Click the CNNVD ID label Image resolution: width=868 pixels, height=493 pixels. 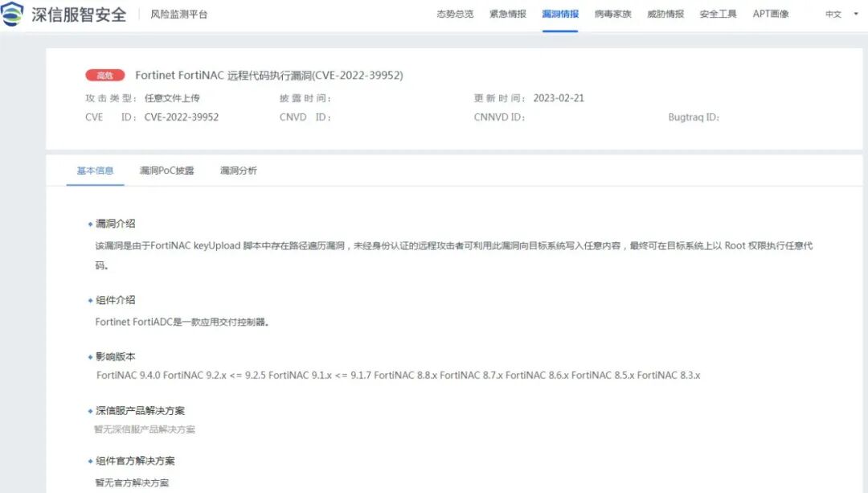(499, 117)
